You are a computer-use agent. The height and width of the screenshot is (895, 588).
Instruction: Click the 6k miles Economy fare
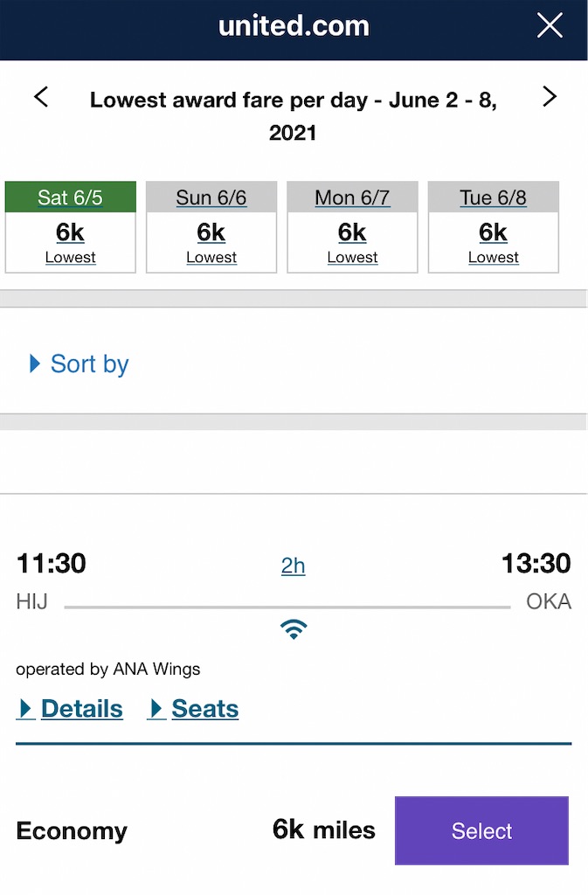(x=323, y=829)
